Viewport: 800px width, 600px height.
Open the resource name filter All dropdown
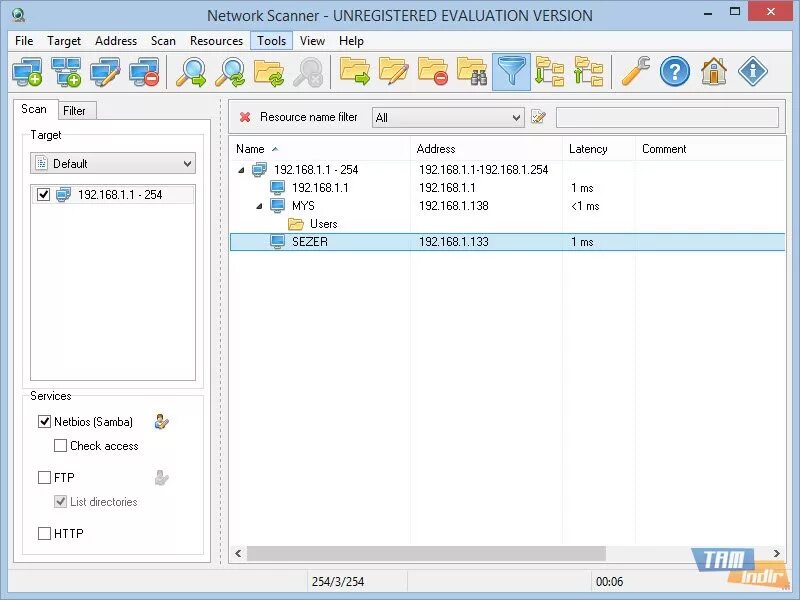448,117
